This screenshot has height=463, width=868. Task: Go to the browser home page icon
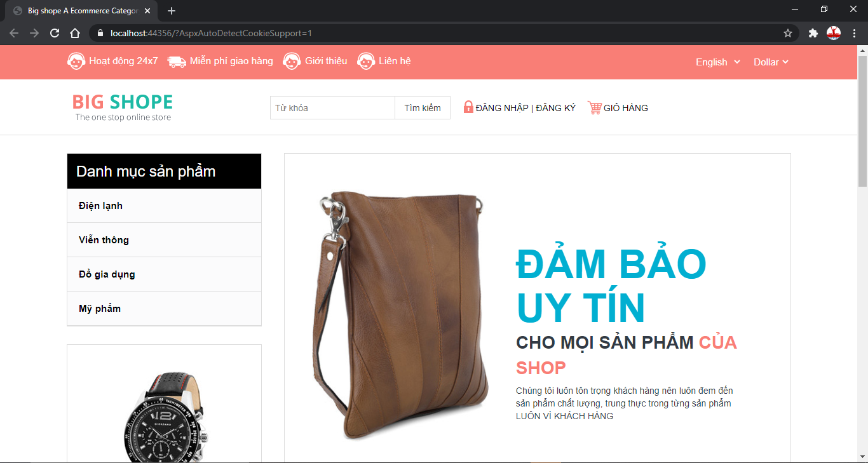(75, 33)
